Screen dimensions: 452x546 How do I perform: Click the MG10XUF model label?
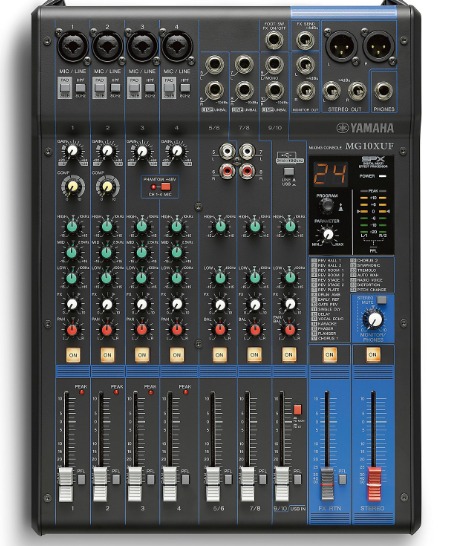[369, 147]
